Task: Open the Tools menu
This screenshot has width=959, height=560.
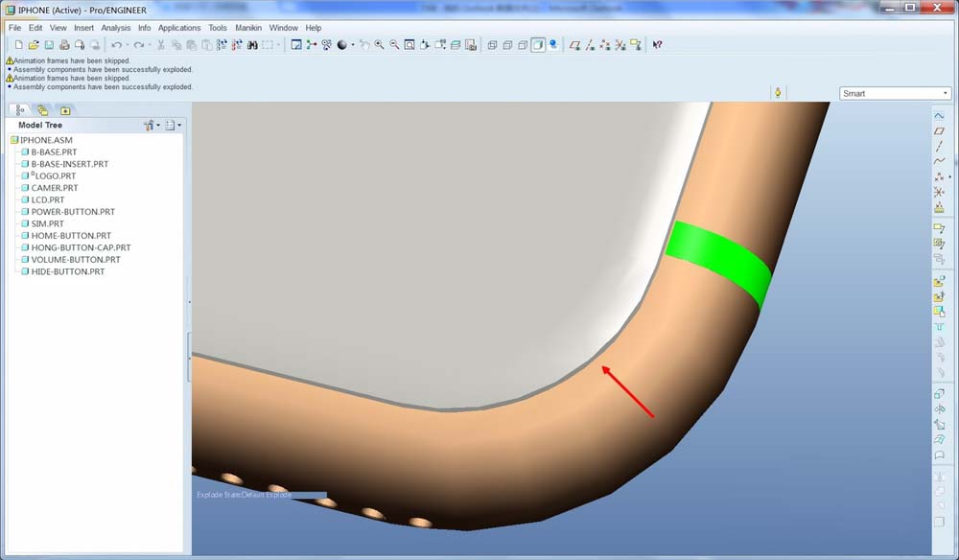Action: [x=217, y=28]
